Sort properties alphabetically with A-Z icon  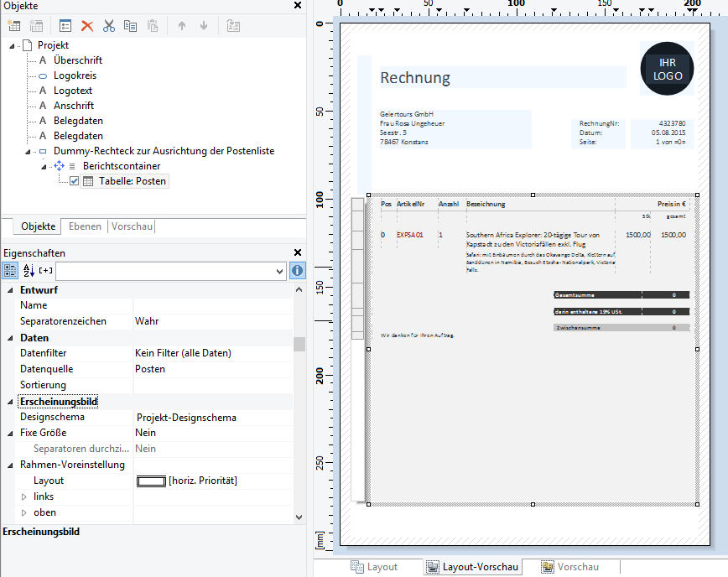click(28, 271)
